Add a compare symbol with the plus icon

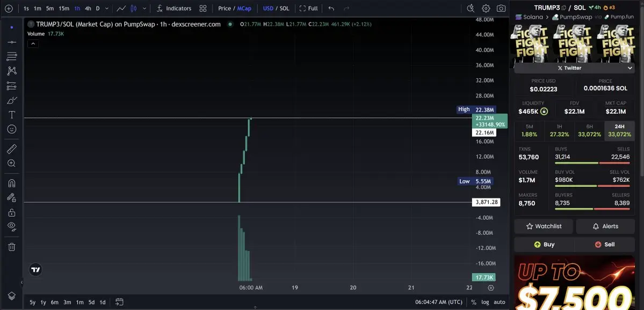tap(9, 8)
